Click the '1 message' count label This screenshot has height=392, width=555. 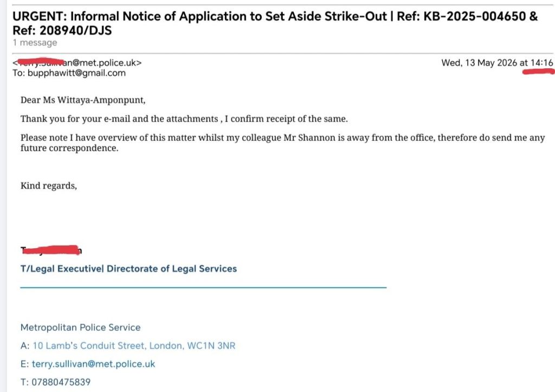(x=35, y=42)
